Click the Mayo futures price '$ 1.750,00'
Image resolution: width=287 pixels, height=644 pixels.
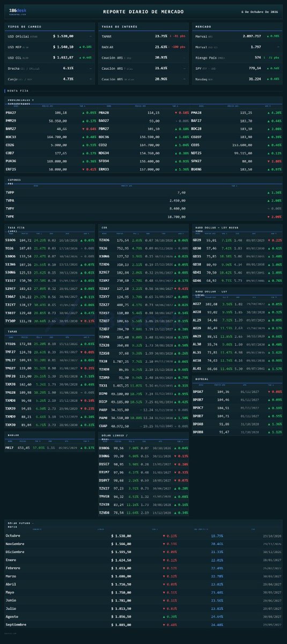(x=121, y=593)
